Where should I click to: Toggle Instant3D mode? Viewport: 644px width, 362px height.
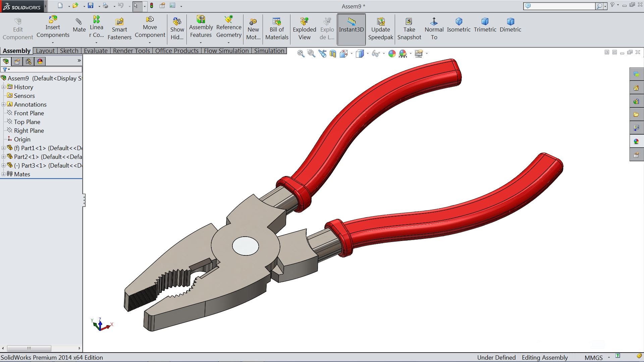click(x=351, y=29)
